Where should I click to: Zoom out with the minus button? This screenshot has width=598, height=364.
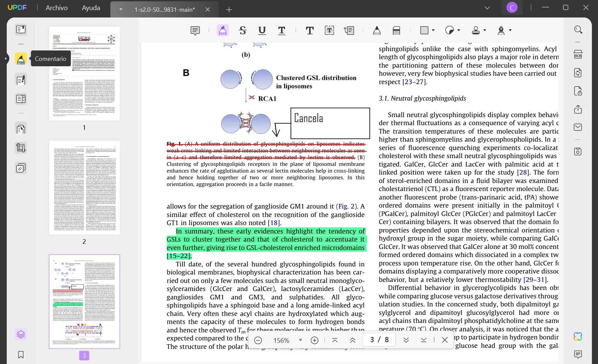(258, 340)
